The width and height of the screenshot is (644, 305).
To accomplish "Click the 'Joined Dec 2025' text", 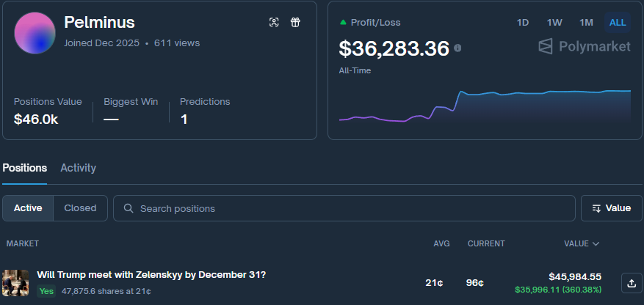I will [101, 43].
